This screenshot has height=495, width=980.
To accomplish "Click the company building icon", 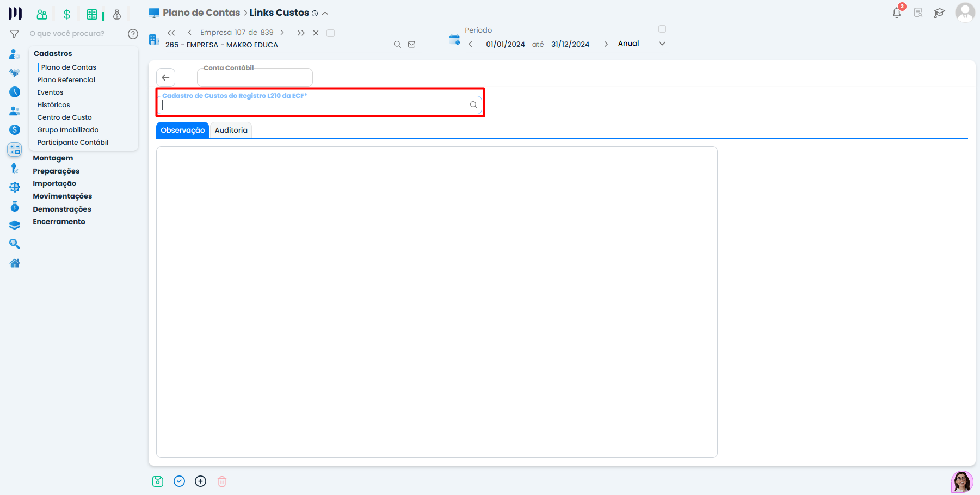I will point(154,39).
